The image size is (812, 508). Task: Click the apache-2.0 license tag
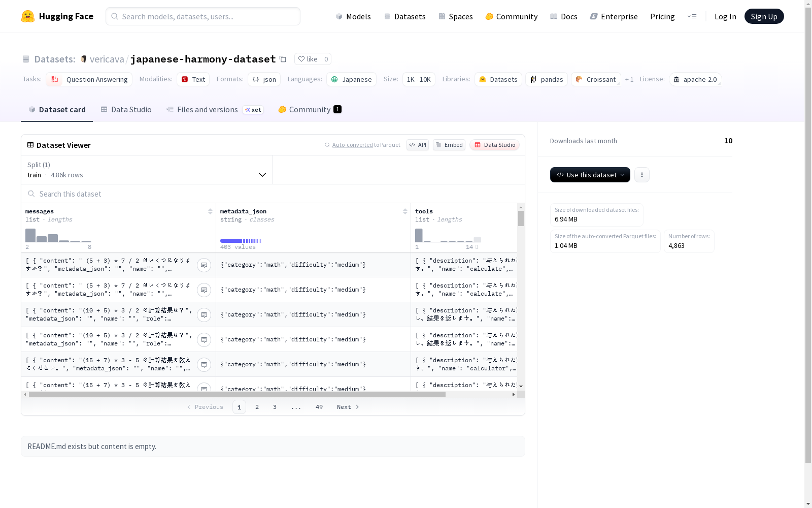pyautogui.click(x=695, y=79)
